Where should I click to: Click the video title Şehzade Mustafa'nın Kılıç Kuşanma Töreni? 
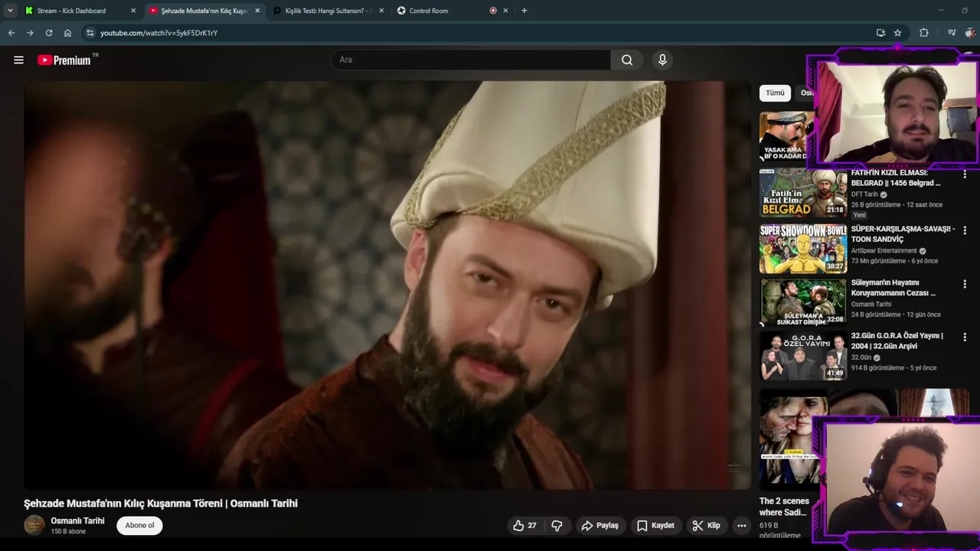(x=161, y=504)
